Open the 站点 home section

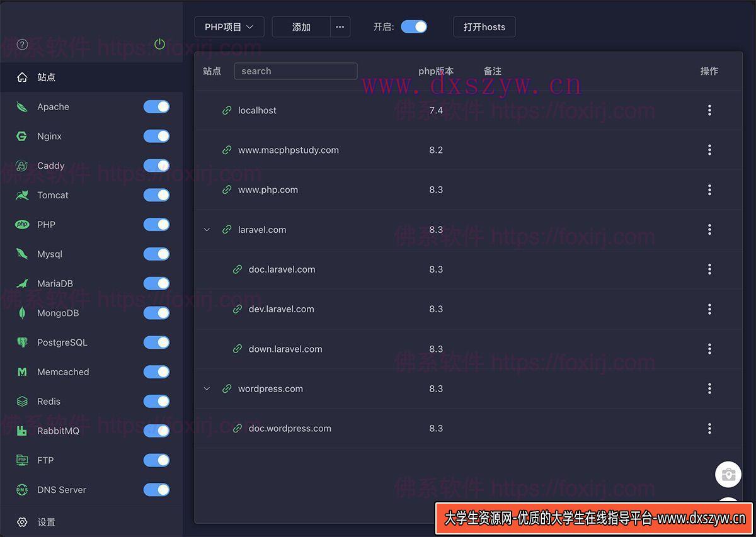pos(91,77)
